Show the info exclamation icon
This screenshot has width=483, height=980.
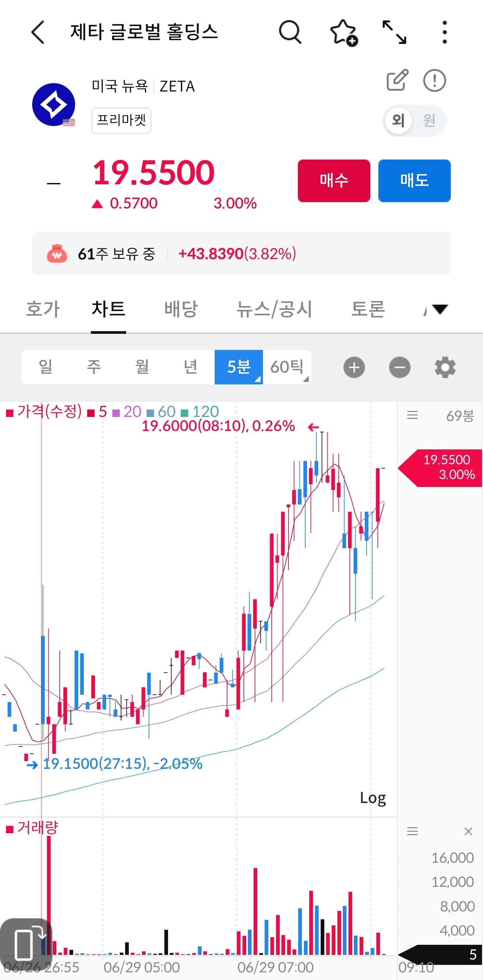pos(434,80)
